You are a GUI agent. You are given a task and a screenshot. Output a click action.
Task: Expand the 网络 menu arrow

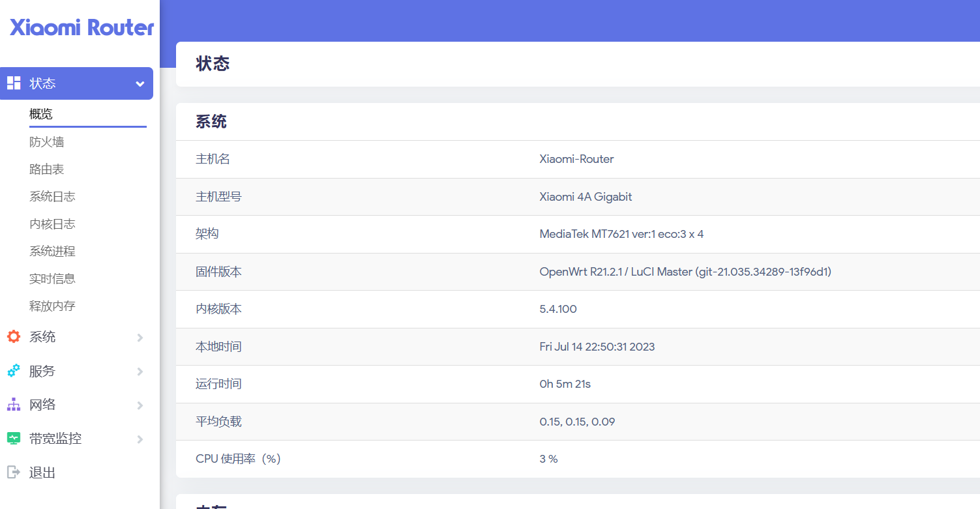[x=140, y=405]
